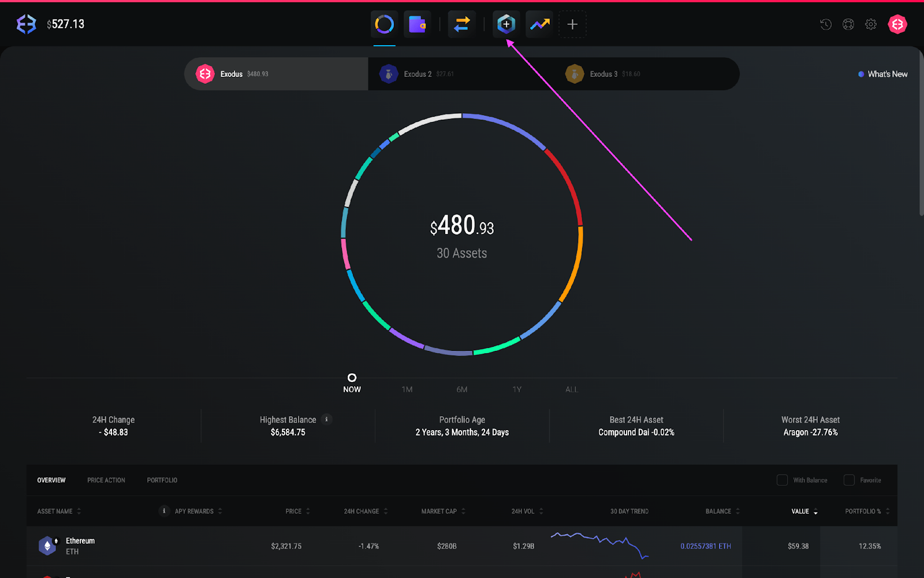
Task: Enable the Favorite checkbox
Action: pos(849,480)
